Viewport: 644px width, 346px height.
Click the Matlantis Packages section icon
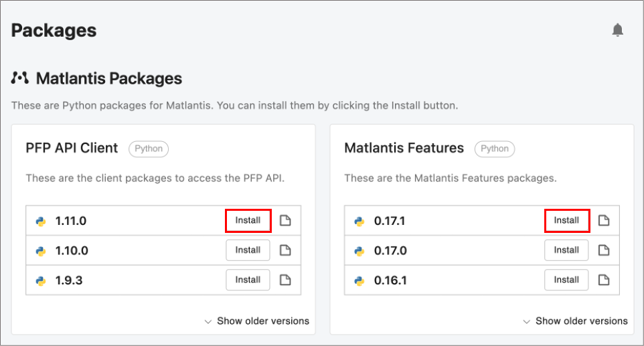[20, 78]
